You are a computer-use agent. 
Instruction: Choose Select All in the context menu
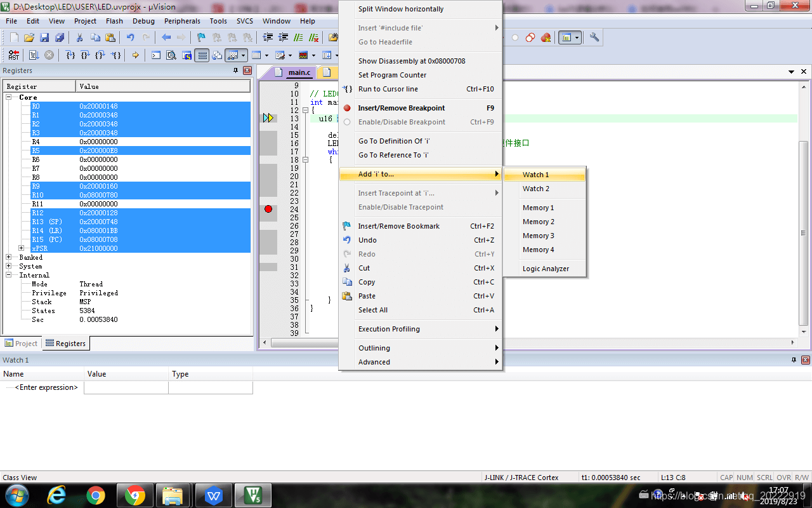[420, 310]
